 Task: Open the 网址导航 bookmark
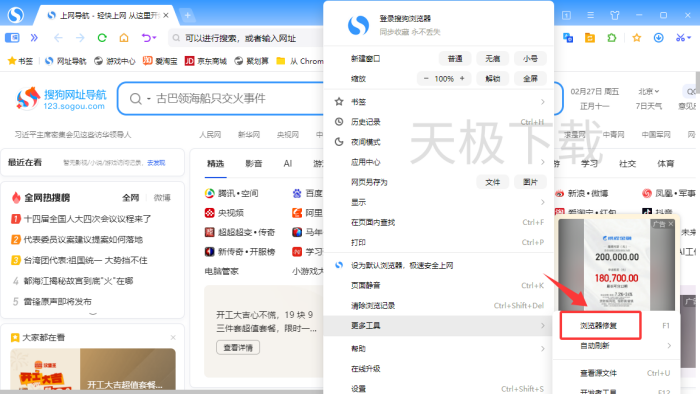(x=66, y=61)
